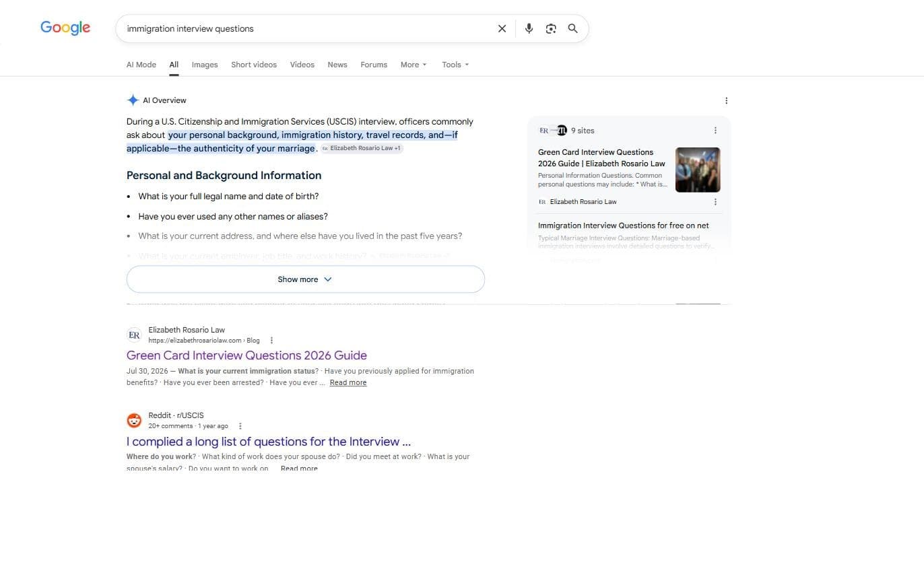The image size is (924, 587).
Task: Open the Forums tab
Action: coord(374,65)
